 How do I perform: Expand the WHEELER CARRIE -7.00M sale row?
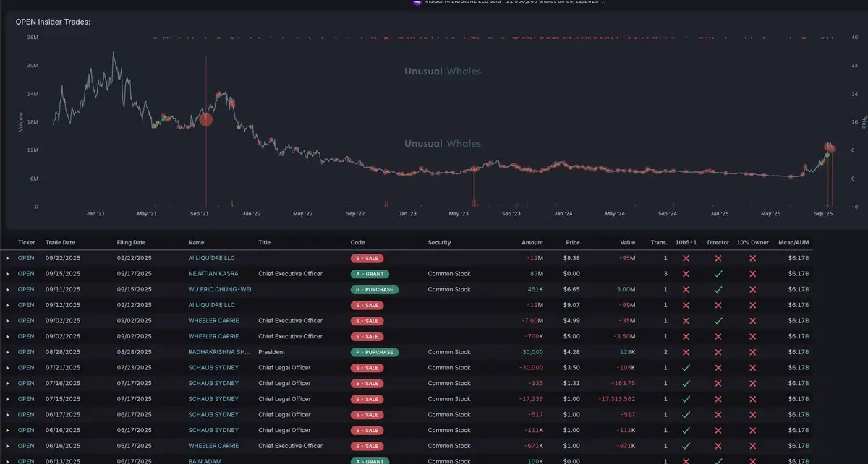8,321
